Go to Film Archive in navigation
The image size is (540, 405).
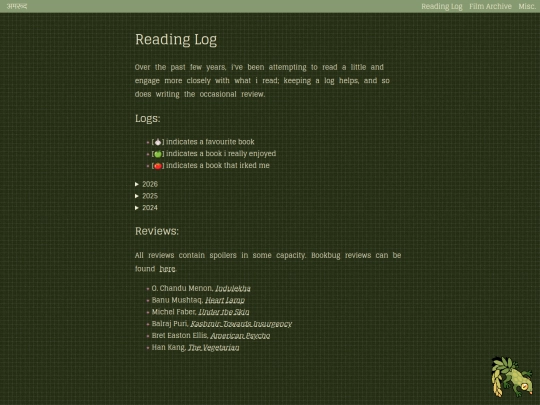pos(490,6)
